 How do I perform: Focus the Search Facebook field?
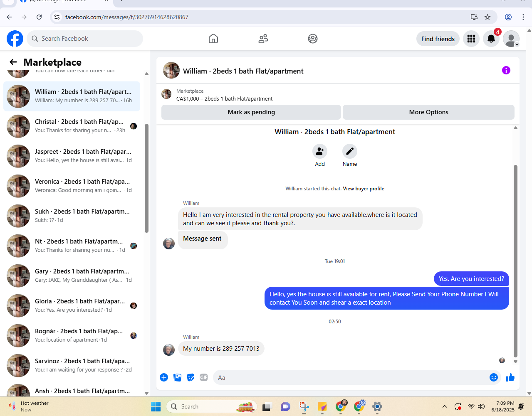pyautogui.click(x=85, y=39)
